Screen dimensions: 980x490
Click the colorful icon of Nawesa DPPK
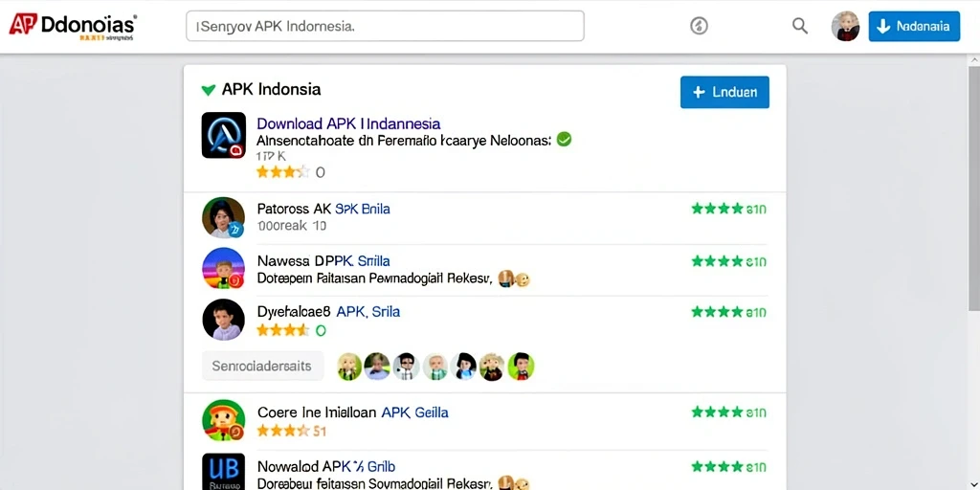(223, 268)
